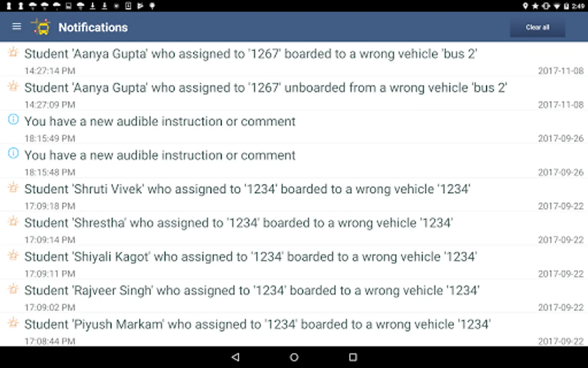Tap Android home navigation button

(294, 357)
